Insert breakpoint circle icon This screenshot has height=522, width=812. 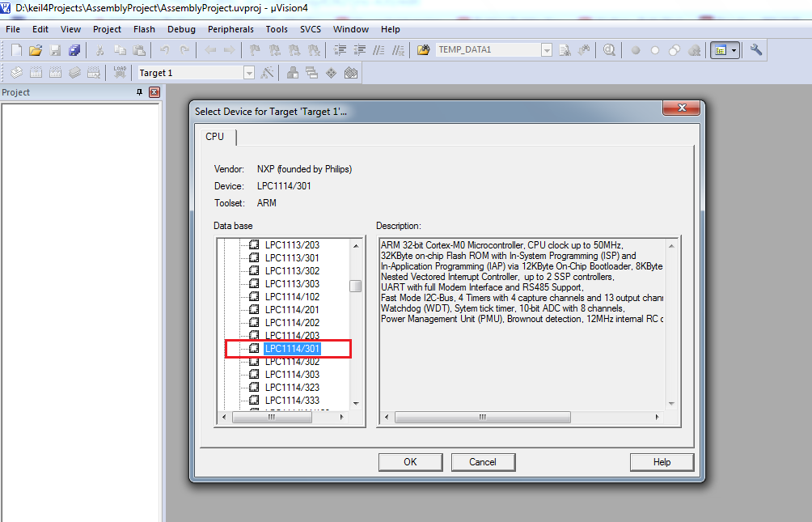636,50
